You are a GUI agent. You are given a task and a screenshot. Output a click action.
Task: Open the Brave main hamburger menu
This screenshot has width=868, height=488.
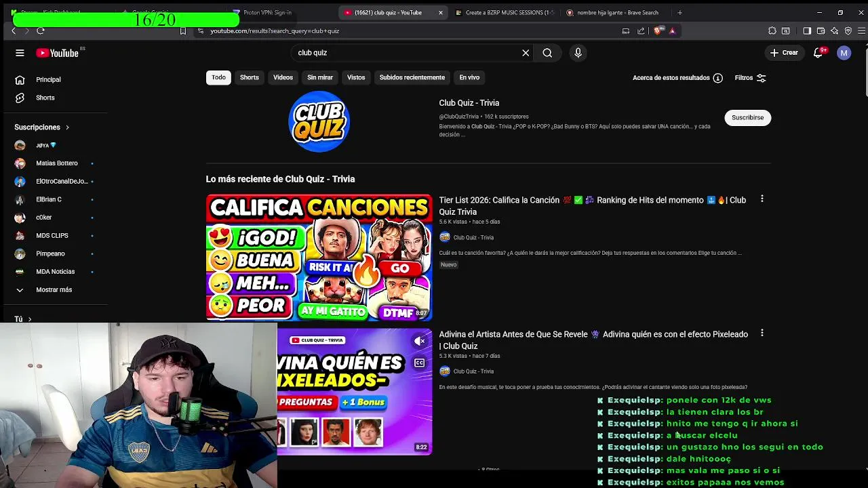coord(862,30)
